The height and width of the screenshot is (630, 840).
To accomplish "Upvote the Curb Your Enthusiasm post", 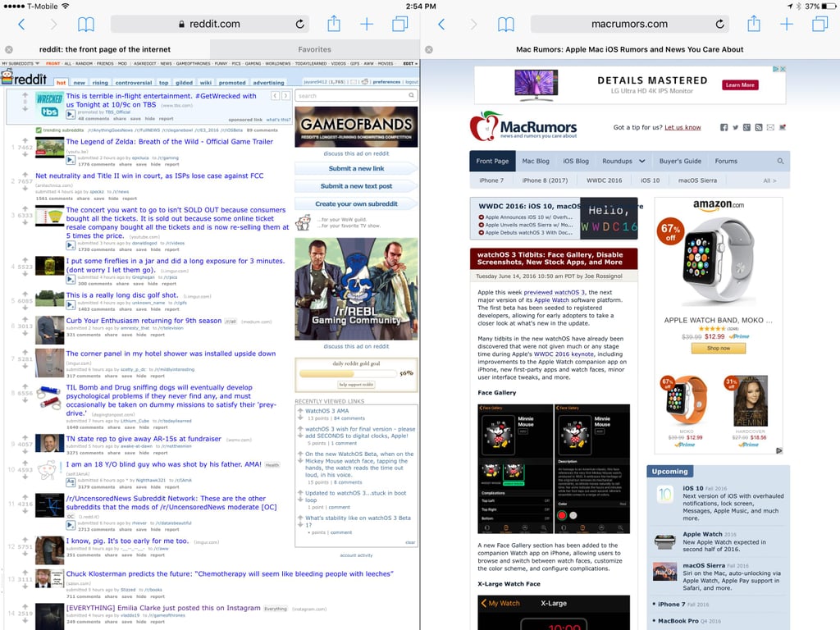I will [25, 319].
